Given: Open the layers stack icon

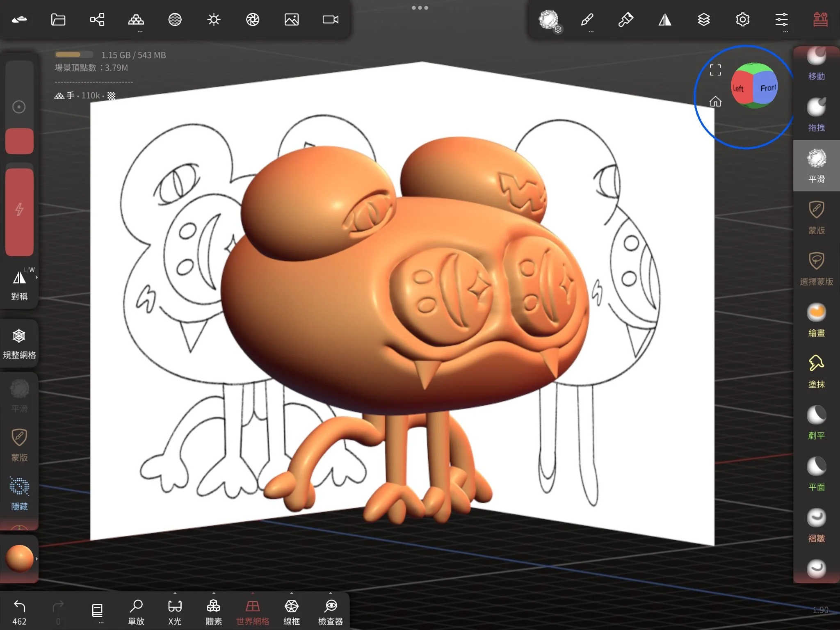Looking at the screenshot, I should coord(703,19).
